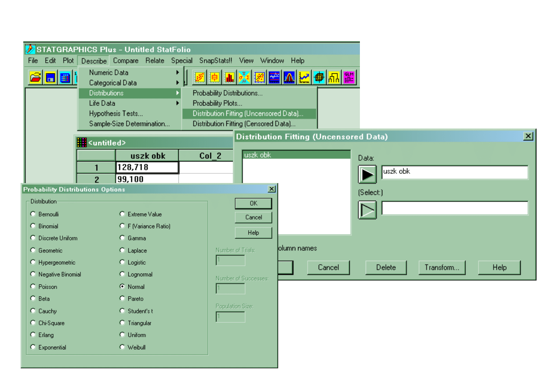Image resolution: width=555 pixels, height=392 pixels.
Task: Click the time series toolbar icon
Action: pyautogui.click(x=275, y=77)
